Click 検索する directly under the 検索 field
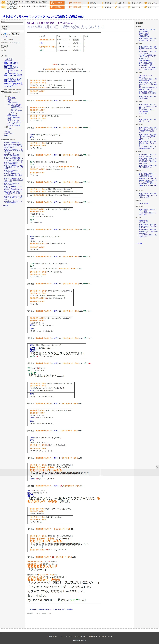Screen dimensions: 159x644 (x=5, y=27)
